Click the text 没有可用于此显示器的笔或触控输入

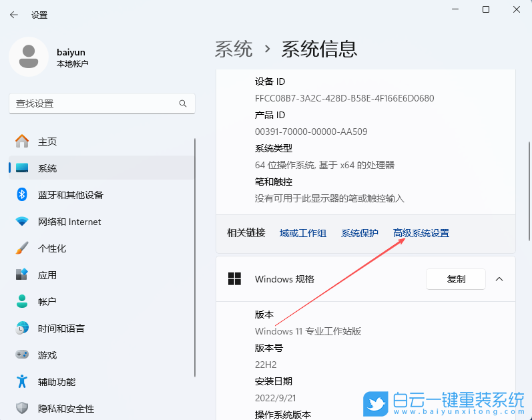point(330,198)
